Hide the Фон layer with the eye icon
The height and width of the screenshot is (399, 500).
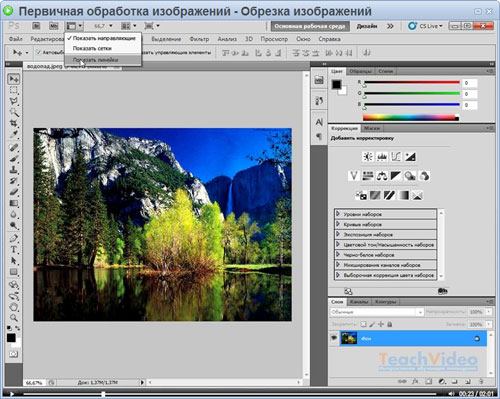tap(334, 338)
